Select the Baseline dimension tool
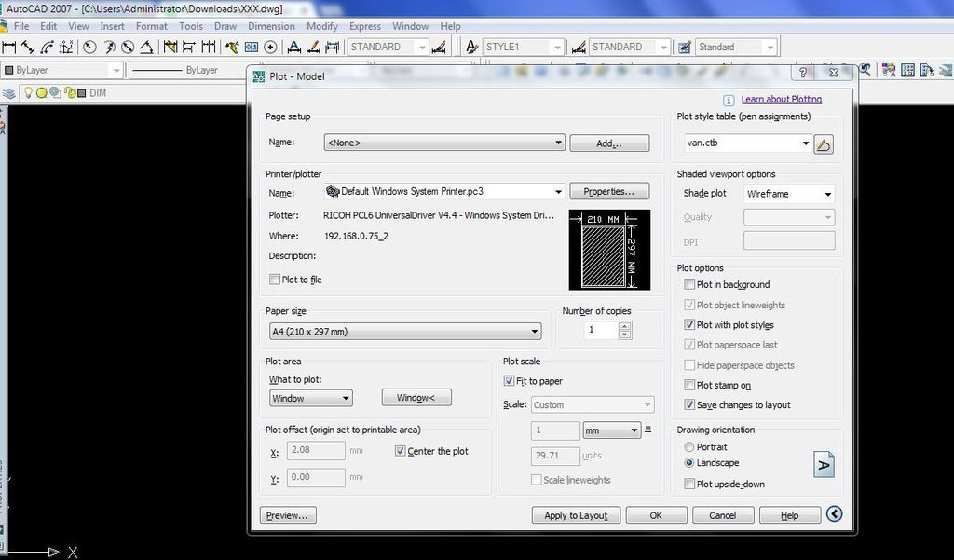Viewport: 954px width, 560px height. pyautogui.click(x=189, y=47)
